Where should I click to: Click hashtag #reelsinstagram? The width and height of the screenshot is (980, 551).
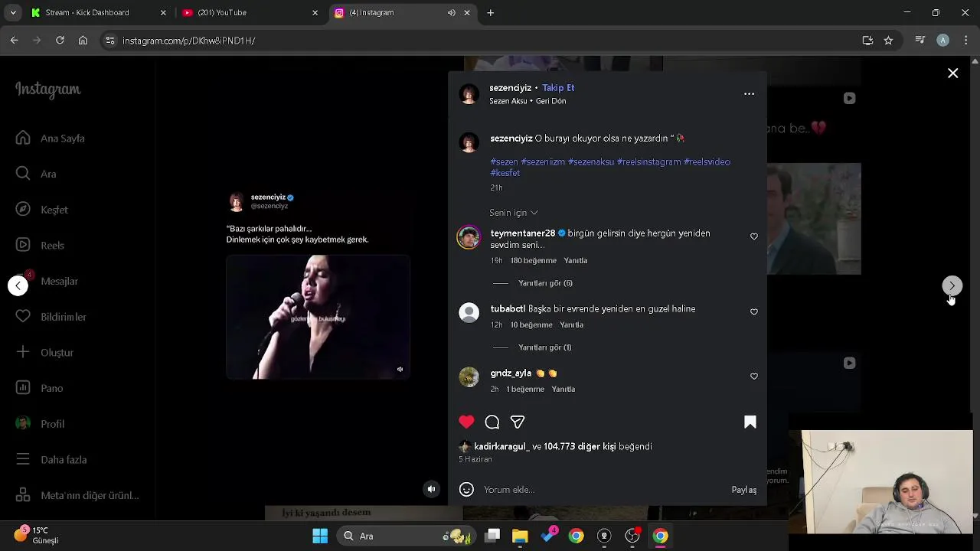point(648,161)
